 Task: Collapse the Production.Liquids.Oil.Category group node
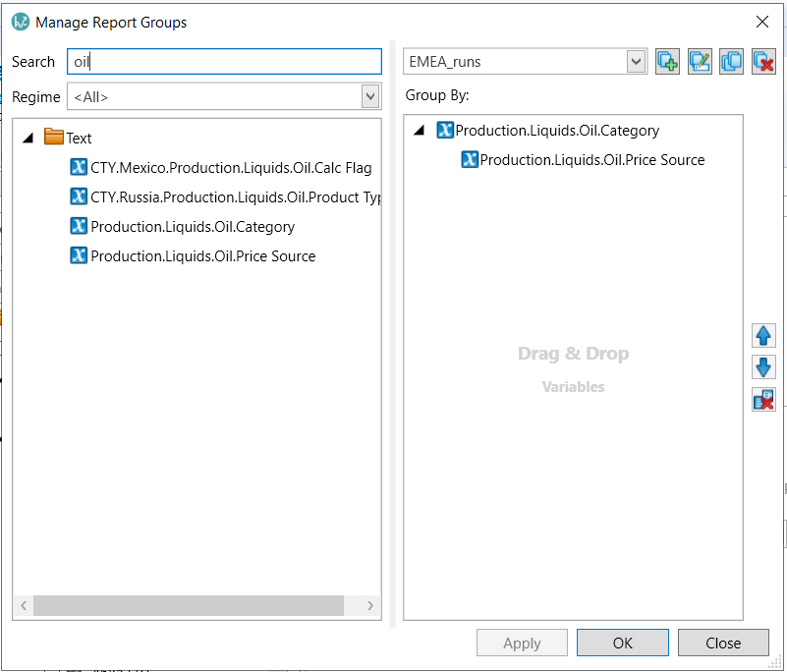420,131
